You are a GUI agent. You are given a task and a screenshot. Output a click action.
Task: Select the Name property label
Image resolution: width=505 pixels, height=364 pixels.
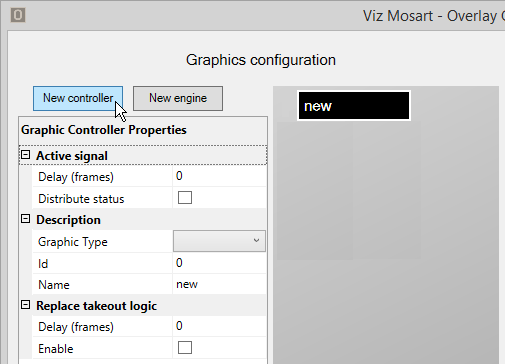click(54, 285)
